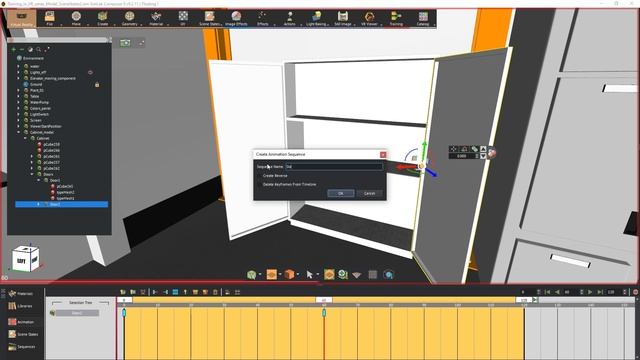Click the Effects toolbar icon
The width and height of the screenshot is (640, 360).
(x=262, y=18)
